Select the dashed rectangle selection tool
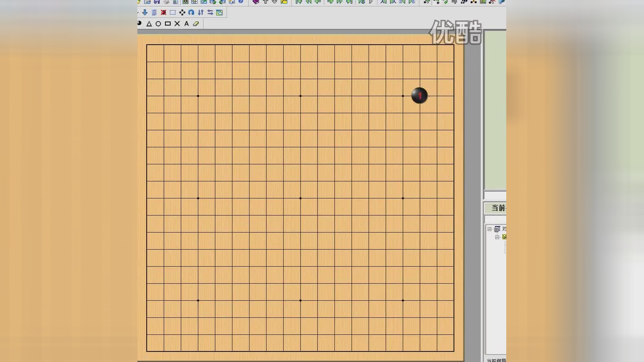Image resolution: width=644 pixels, height=362 pixels. [x=173, y=13]
